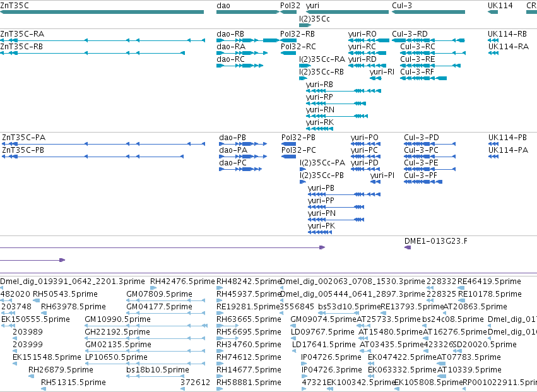Click the UK114 gene label

[500, 6]
